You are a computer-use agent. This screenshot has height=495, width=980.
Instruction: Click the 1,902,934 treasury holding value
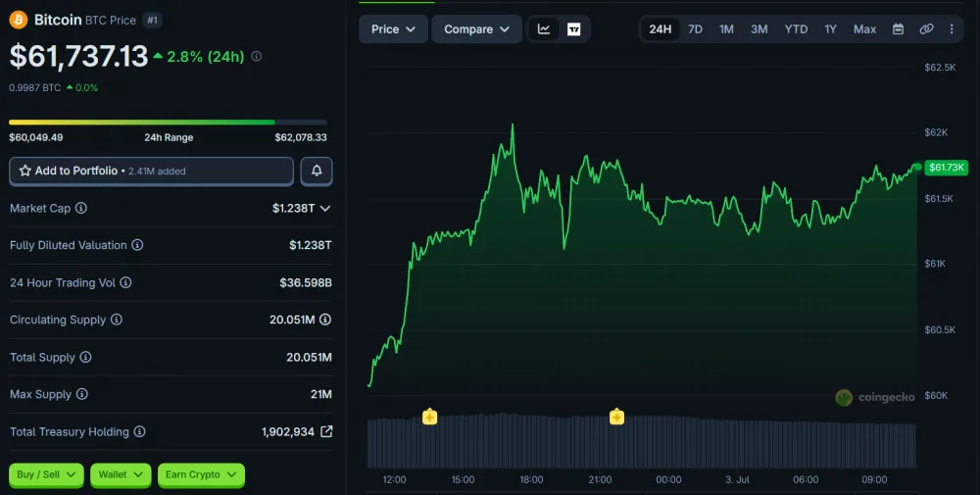(288, 432)
